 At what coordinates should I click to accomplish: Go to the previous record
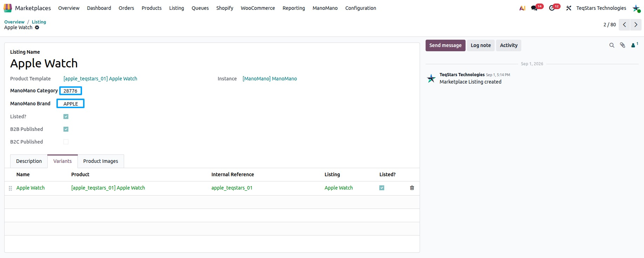(624, 25)
